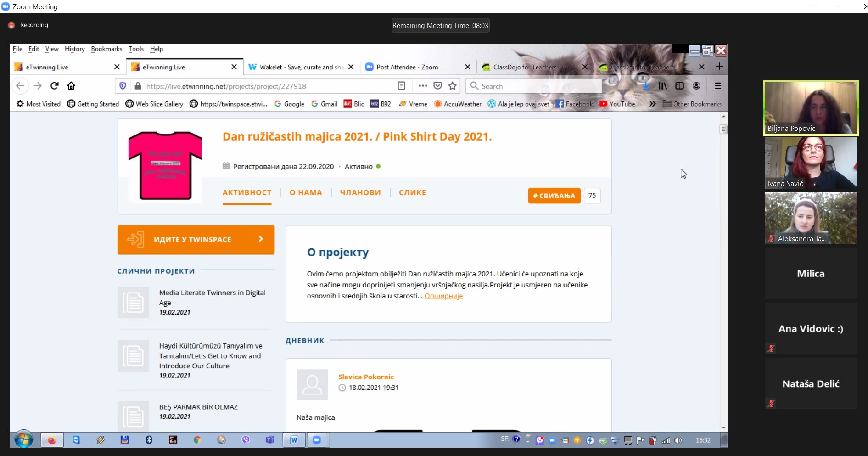Click the taskbar volume speaker icon
Screen dimensions: 868x456
point(678,440)
